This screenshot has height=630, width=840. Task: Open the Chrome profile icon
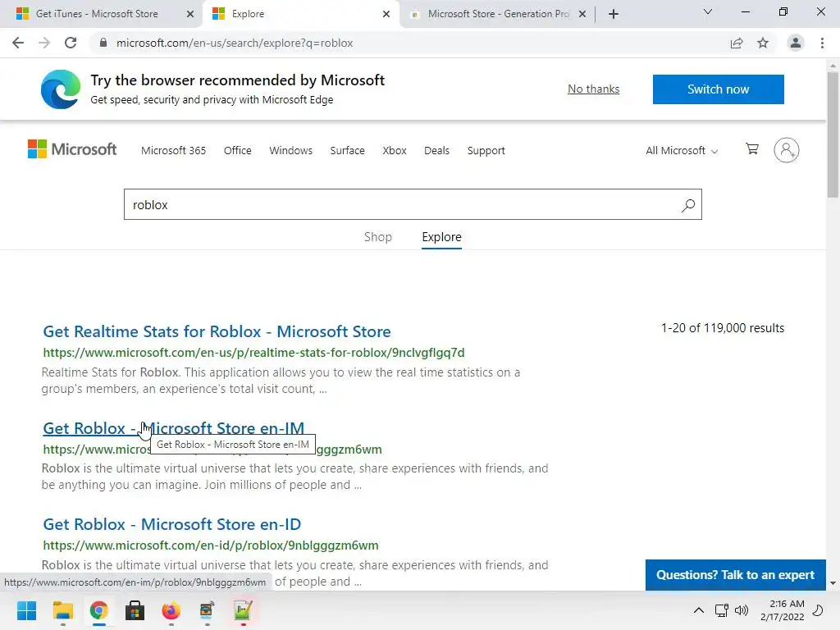tap(796, 43)
